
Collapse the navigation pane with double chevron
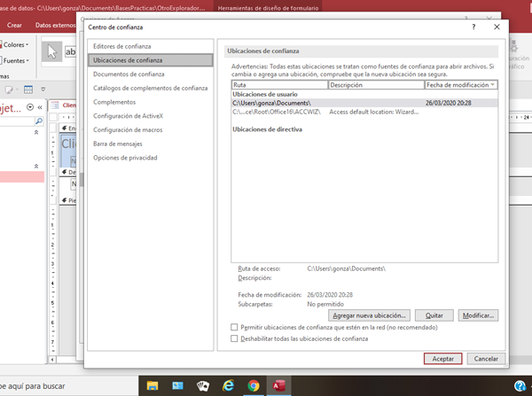pyautogui.click(x=40, y=107)
